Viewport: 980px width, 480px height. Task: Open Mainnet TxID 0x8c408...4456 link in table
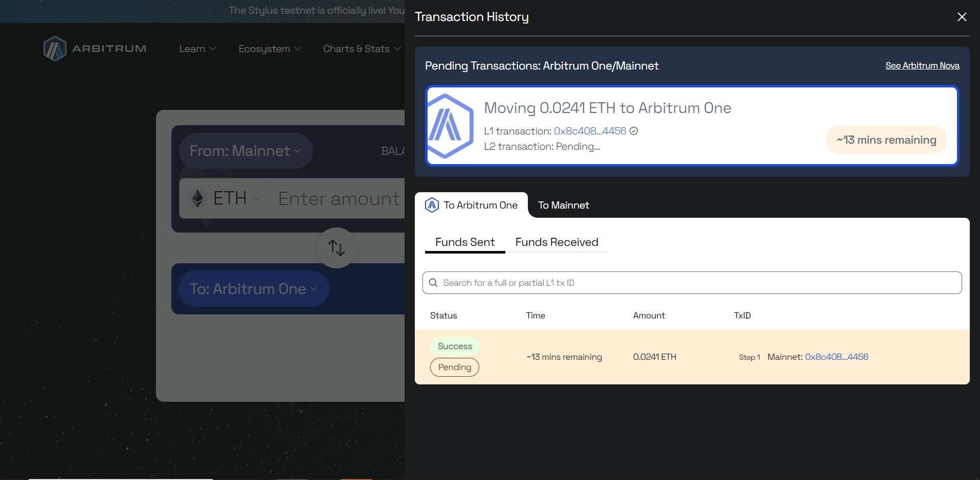coord(837,357)
